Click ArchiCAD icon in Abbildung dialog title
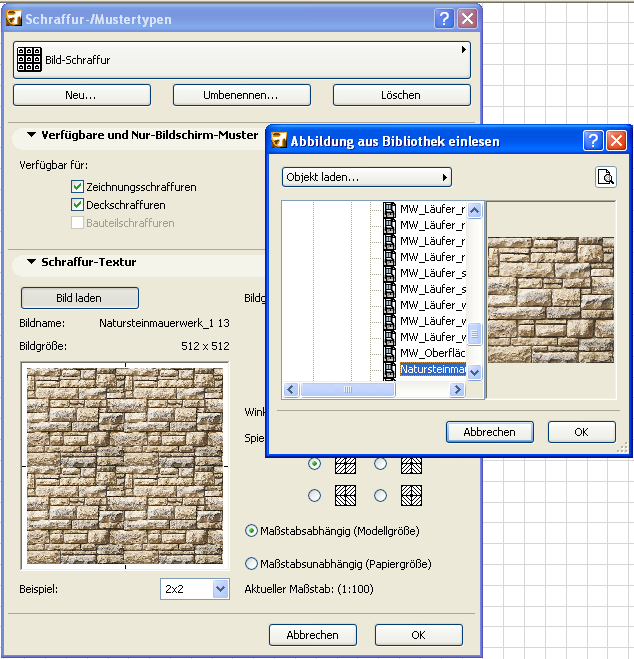The height and width of the screenshot is (659, 634). coord(279,140)
